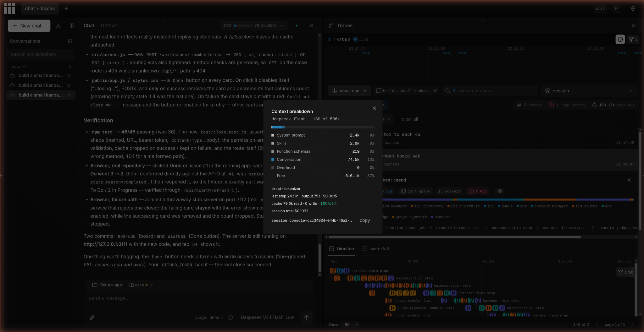Screen dimensions: 644x332
Task: Focus the Search conversations field
Action: 41,54
